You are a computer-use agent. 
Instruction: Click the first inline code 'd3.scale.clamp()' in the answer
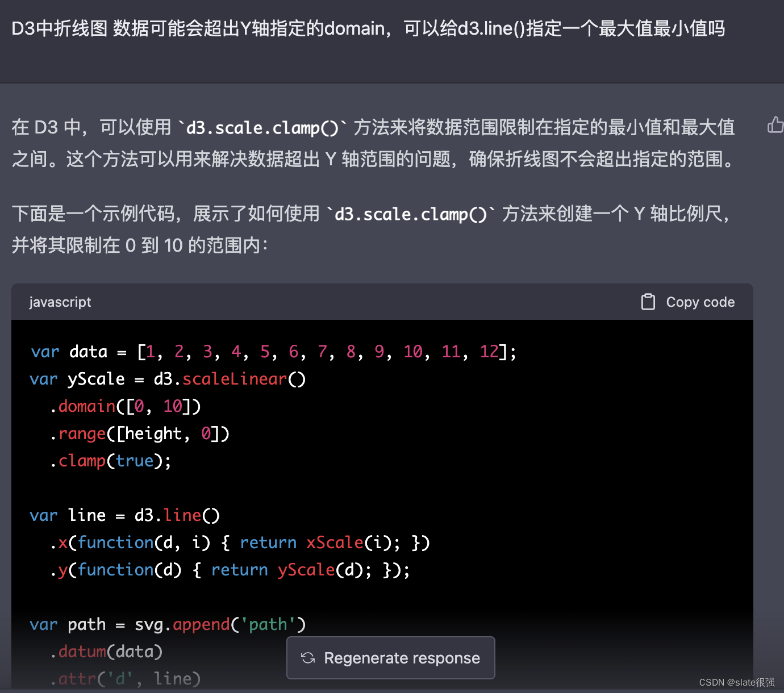click(262, 127)
